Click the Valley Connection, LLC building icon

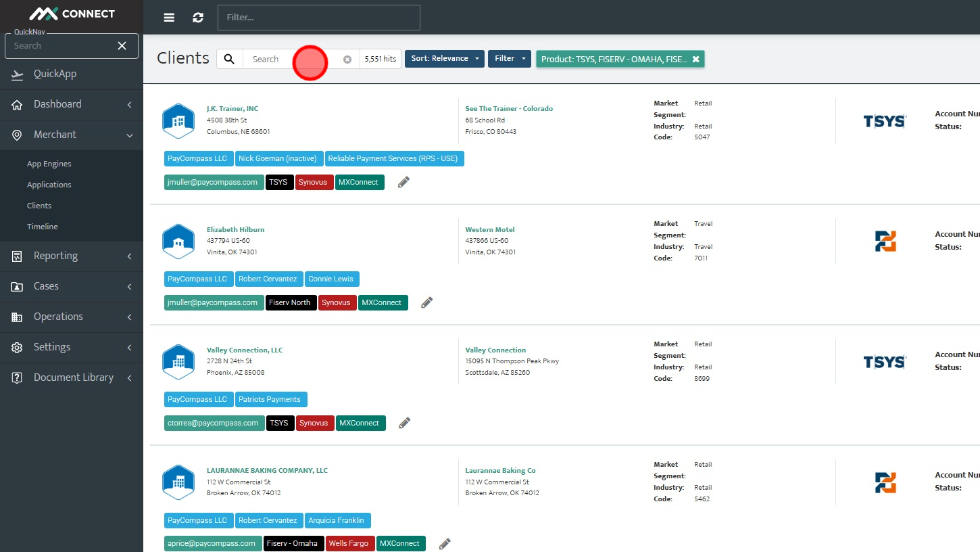pyautogui.click(x=178, y=362)
